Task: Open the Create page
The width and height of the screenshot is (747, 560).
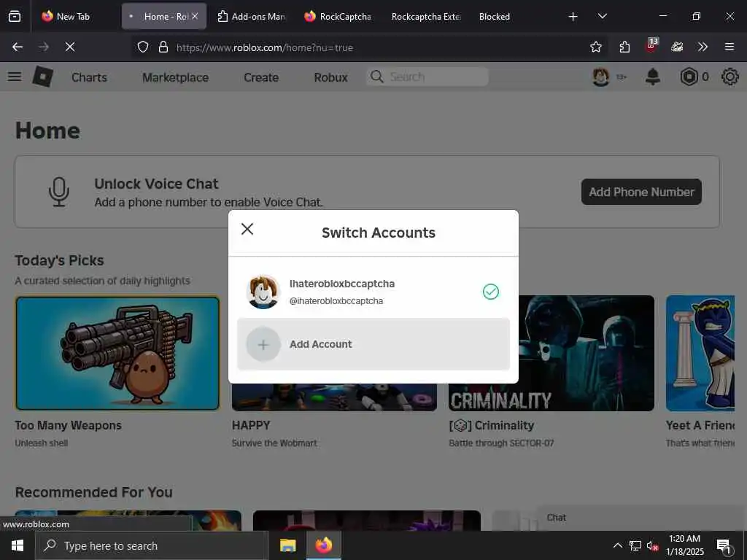Action: [261, 77]
